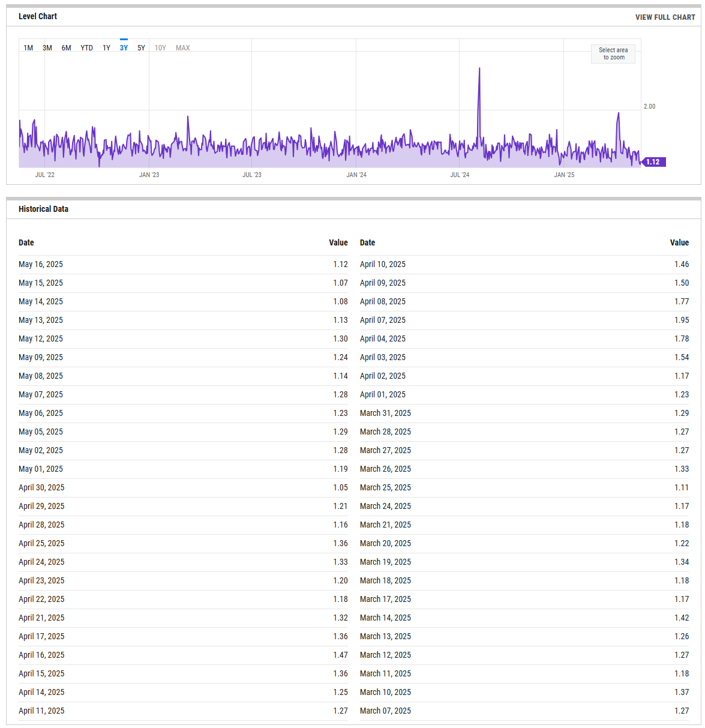Click the 1.05 value for April 30
This screenshot has width=705, height=728.
pyautogui.click(x=341, y=488)
